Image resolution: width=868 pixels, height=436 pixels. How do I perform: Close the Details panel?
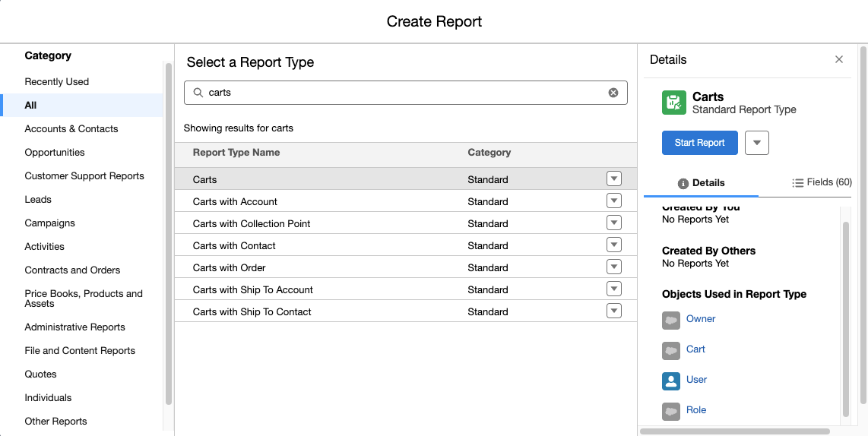coord(839,59)
